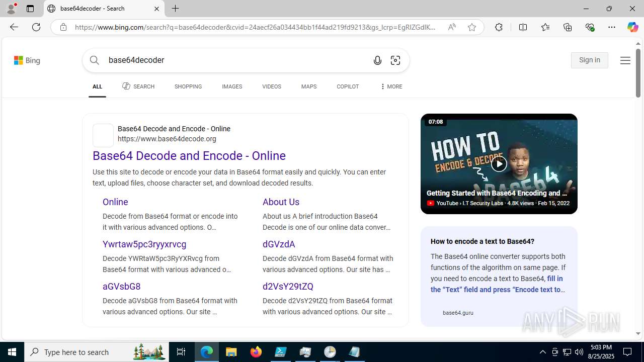This screenshot has width=644, height=362.
Task: Open Task View on taskbar
Action: tap(181, 352)
